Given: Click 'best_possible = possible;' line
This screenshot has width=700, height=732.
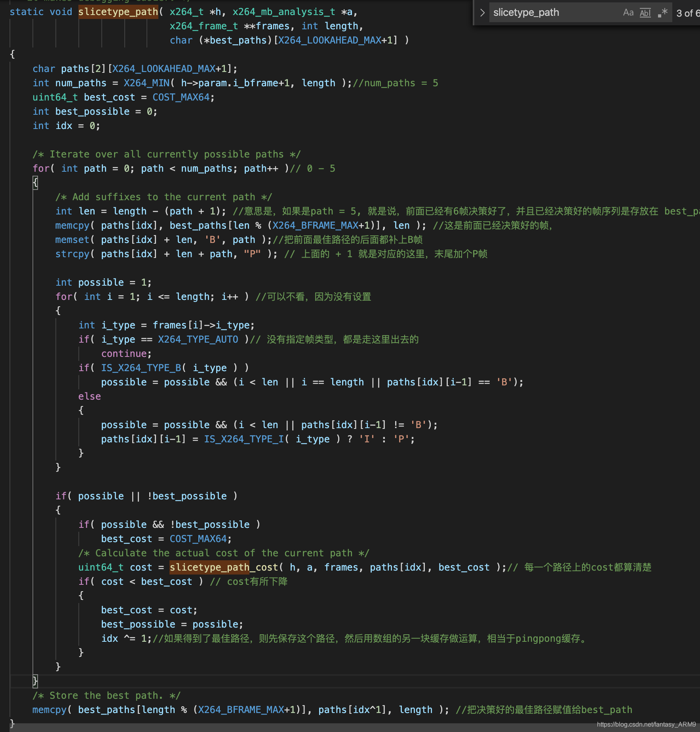Looking at the screenshot, I should (172, 624).
